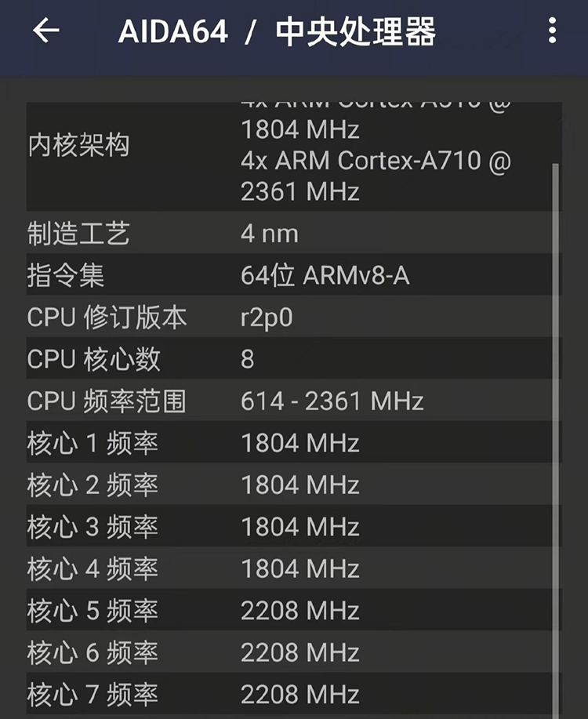Select the 核心 6 频率 row
588x719 pixels.
[x=157, y=652]
